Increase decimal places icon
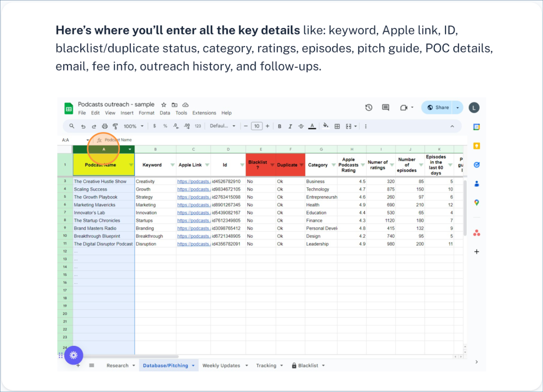This screenshot has height=392, width=543. (x=187, y=126)
